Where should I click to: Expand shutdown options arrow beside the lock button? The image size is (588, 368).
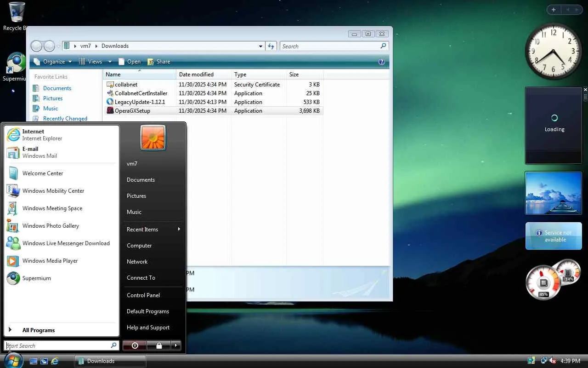pyautogui.click(x=176, y=345)
